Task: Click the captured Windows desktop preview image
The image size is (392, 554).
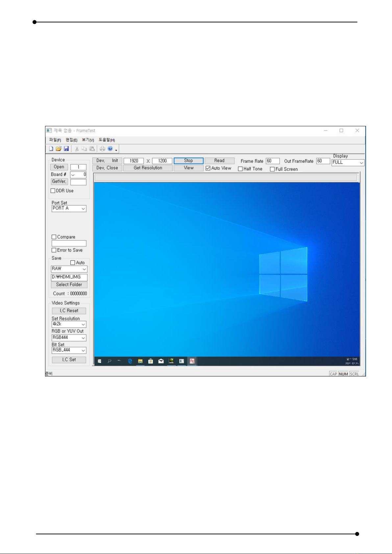Action: coord(227,274)
